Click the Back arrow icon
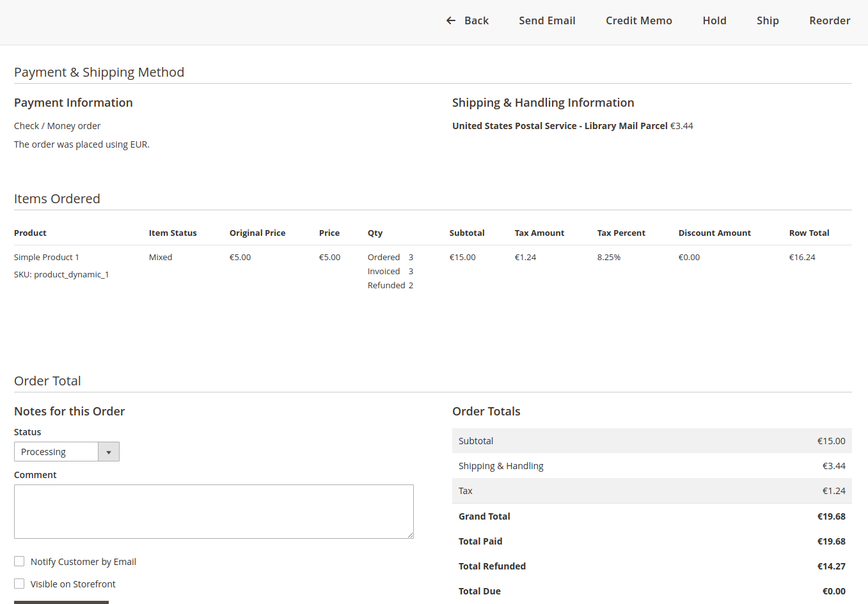This screenshot has height=604, width=868. coord(450,20)
